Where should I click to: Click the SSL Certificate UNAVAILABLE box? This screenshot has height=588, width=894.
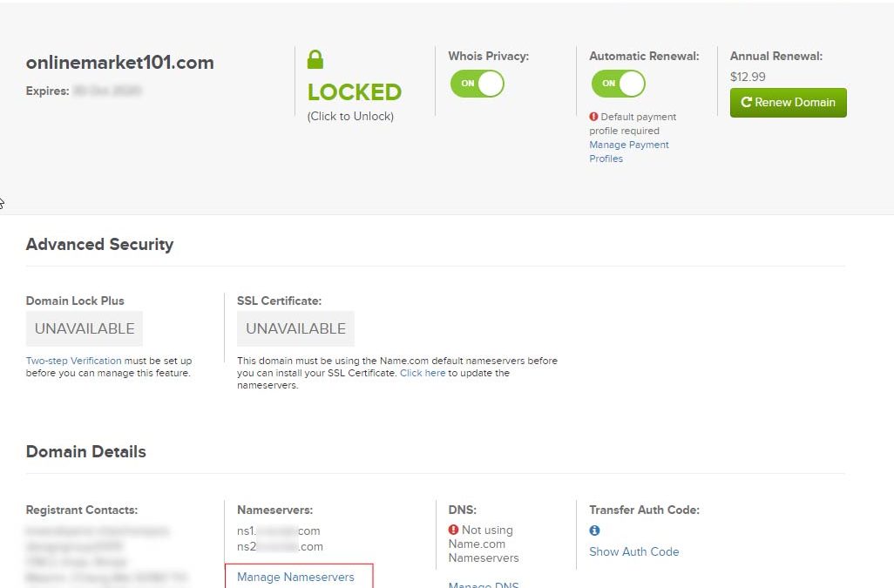click(x=295, y=328)
